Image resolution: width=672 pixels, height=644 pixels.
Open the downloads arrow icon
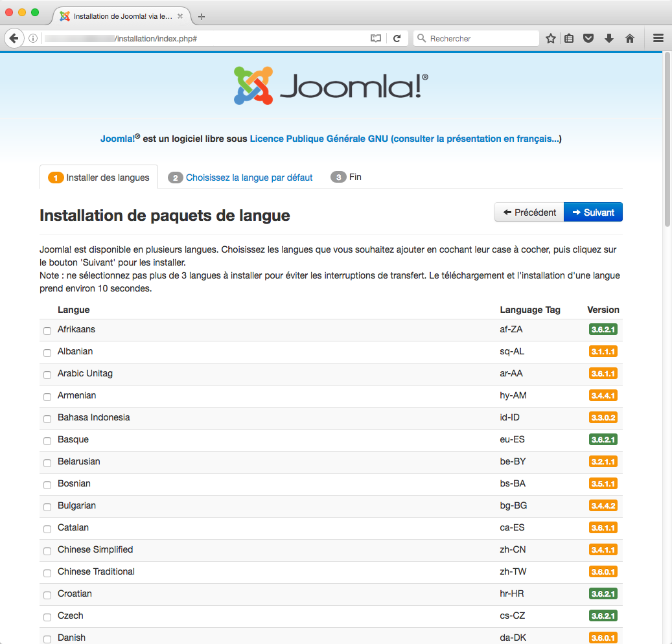pyautogui.click(x=609, y=39)
